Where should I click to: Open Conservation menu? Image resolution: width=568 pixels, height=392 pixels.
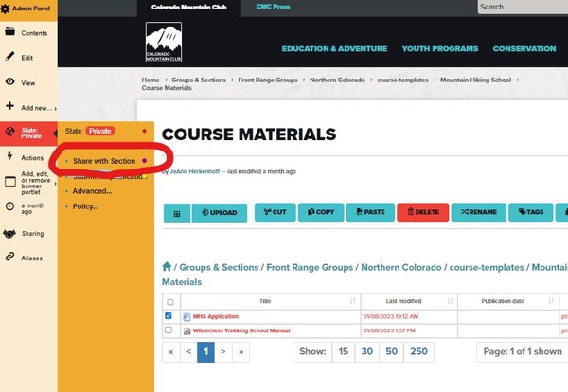524,49
